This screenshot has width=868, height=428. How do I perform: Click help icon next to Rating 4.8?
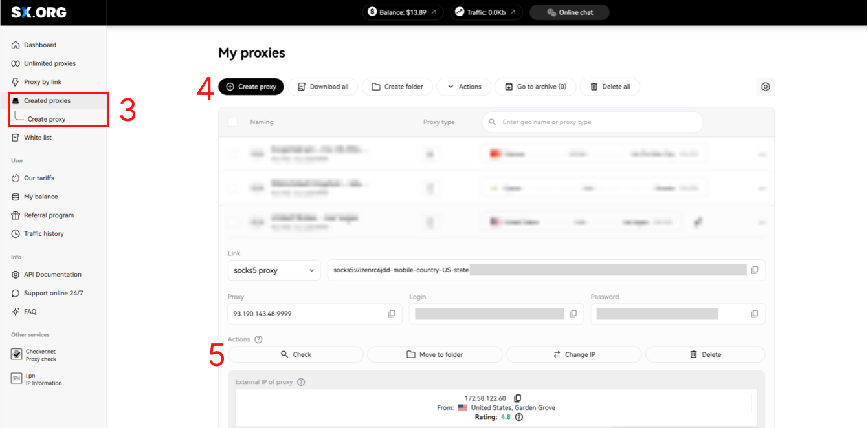518,417
